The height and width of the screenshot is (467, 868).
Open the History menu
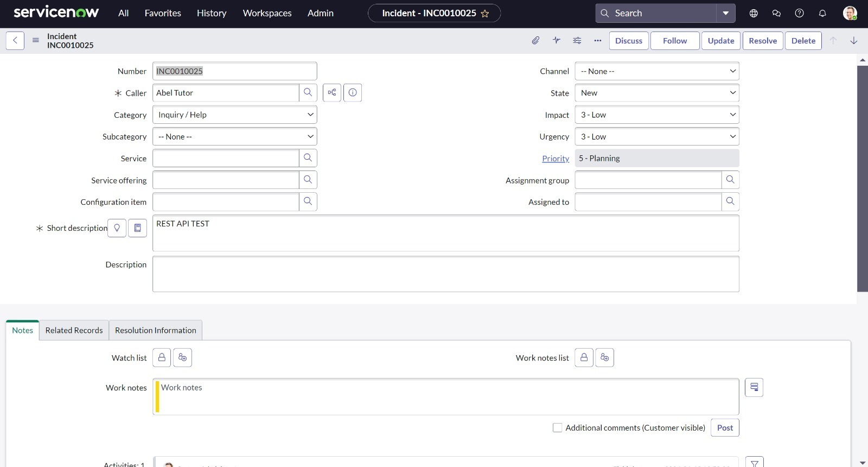[212, 13]
